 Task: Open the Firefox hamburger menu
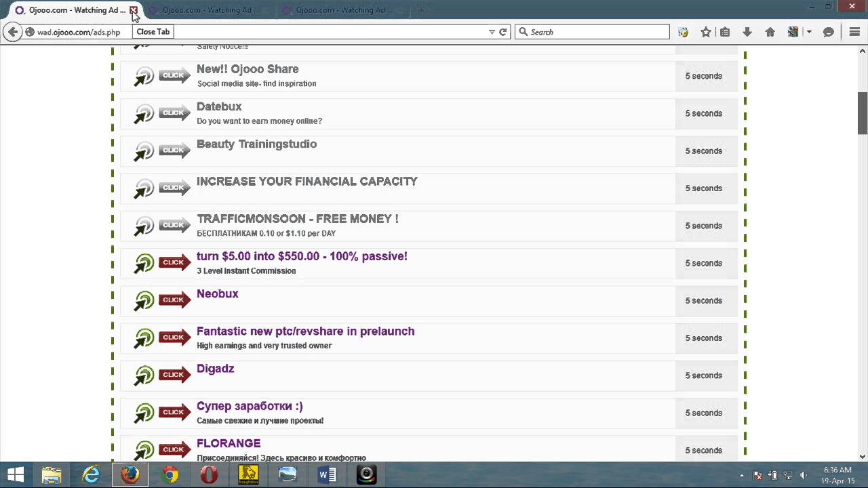[x=854, y=32]
